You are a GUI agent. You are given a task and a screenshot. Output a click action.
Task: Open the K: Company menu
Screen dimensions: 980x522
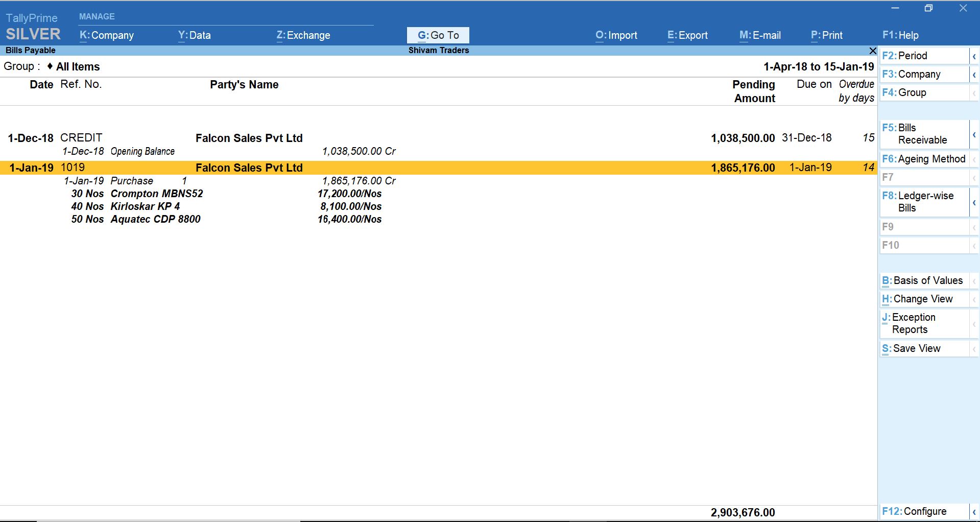(106, 35)
